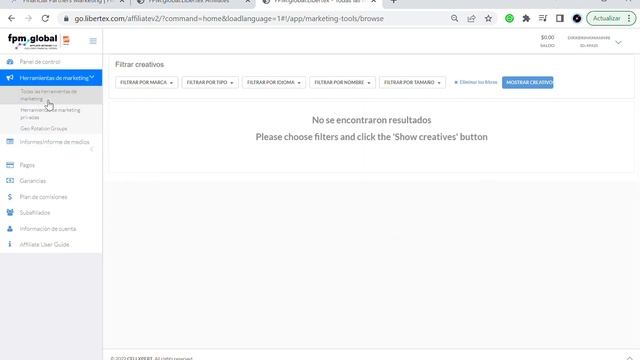Open Geo Rotation Groups

pos(44,129)
